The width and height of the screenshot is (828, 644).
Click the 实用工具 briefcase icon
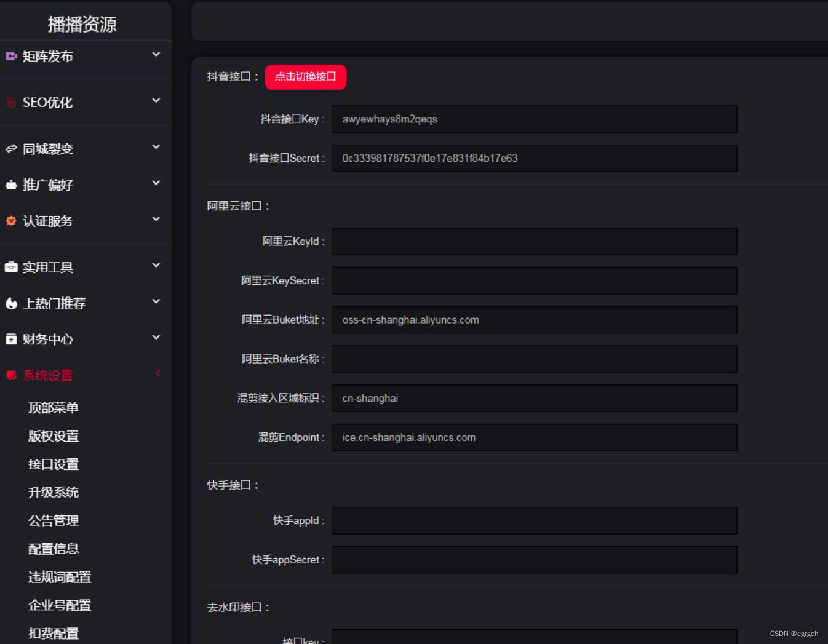tap(11, 267)
